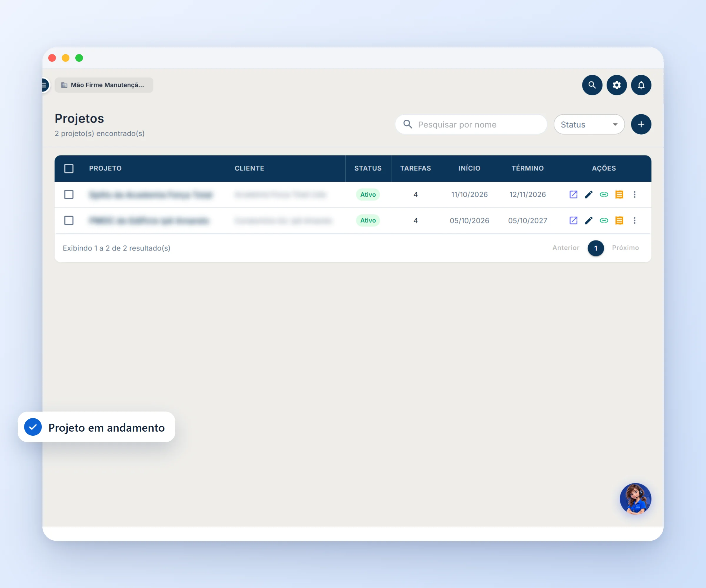The image size is (706, 588).
Task: Select all projects with header checkbox
Action: pos(69,168)
